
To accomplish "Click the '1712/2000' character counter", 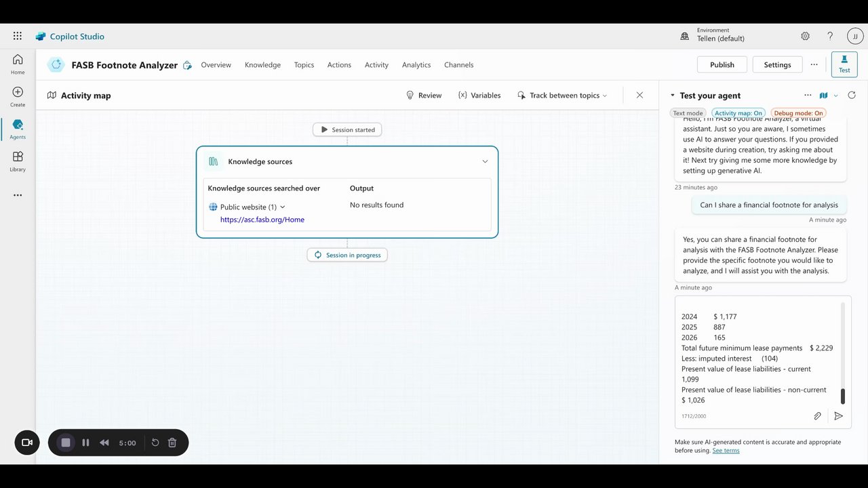I will tap(694, 416).
